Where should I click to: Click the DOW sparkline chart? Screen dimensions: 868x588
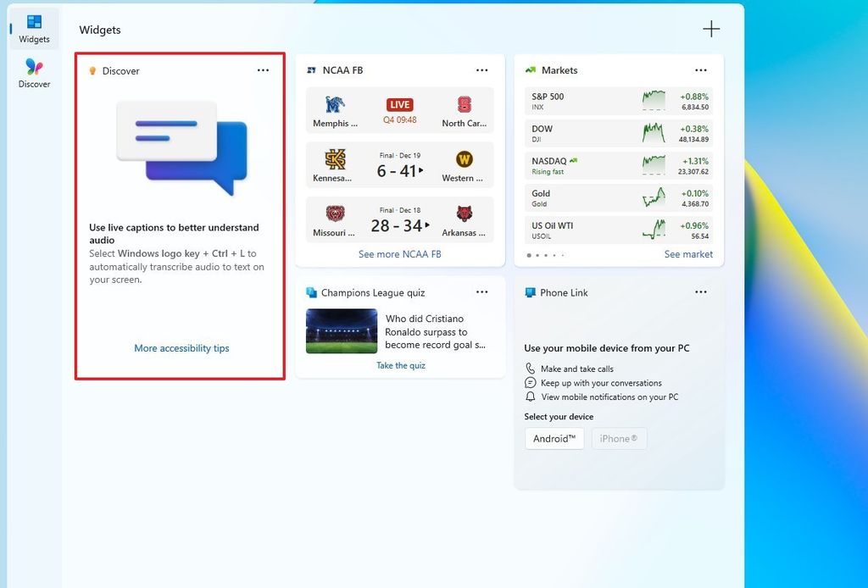coord(654,133)
